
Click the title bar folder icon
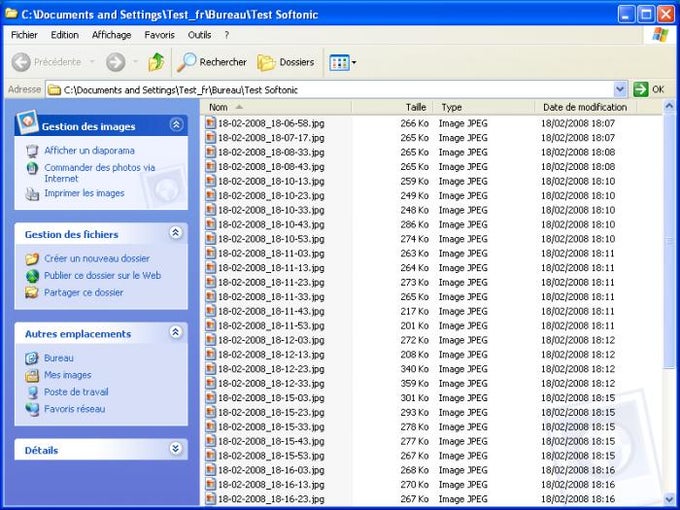click(11, 13)
